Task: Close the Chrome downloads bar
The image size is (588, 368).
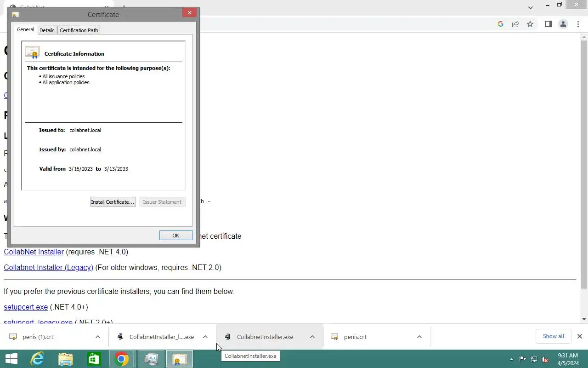Action: pyautogui.click(x=580, y=336)
